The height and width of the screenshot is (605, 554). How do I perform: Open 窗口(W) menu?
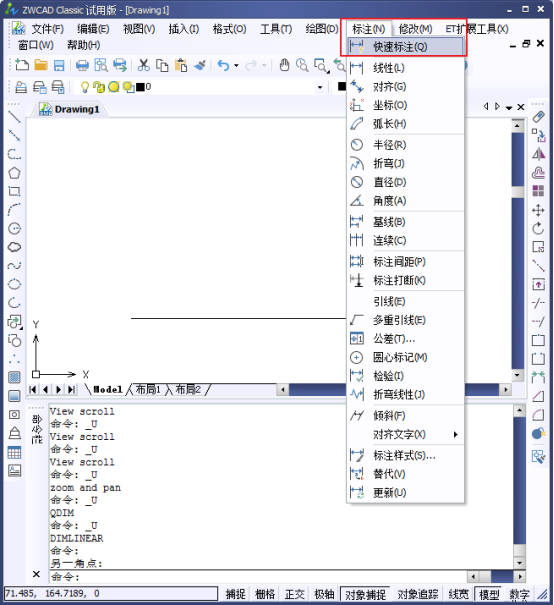35,45
